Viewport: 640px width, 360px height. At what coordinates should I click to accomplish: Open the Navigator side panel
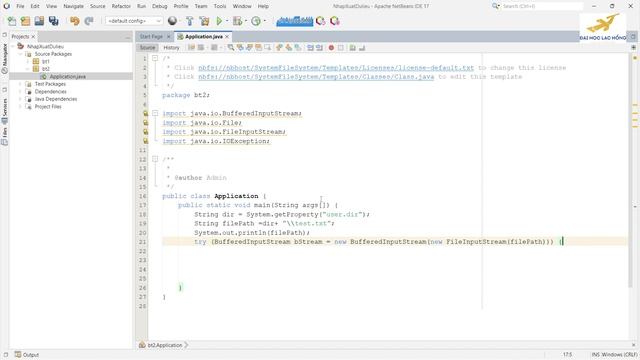(4, 59)
